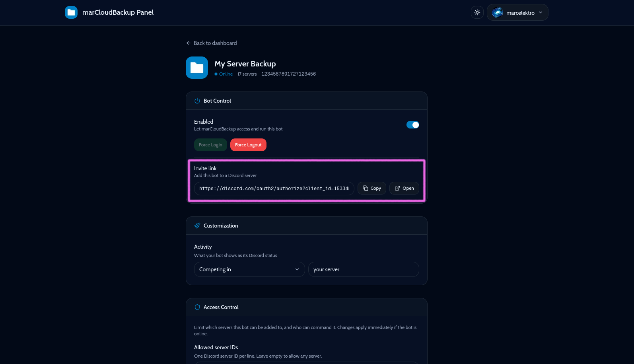
Task: Open the marcelektro account dropdown chevron
Action: (x=541, y=12)
